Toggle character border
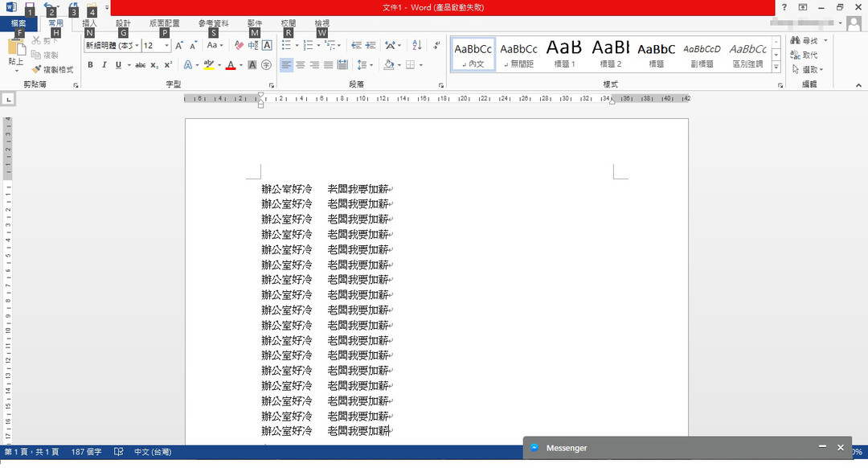This screenshot has height=468, width=868. pos(267,45)
